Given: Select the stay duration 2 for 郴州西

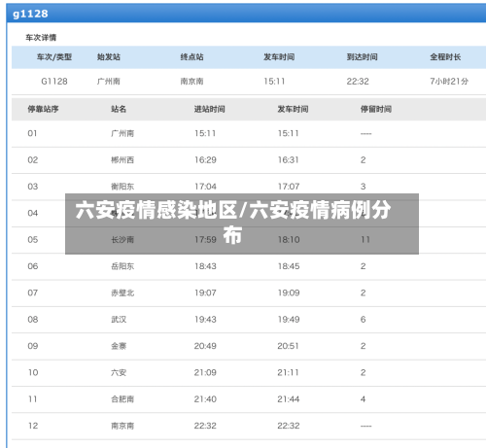Looking at the screenshot, I should (x=364, y=160).
